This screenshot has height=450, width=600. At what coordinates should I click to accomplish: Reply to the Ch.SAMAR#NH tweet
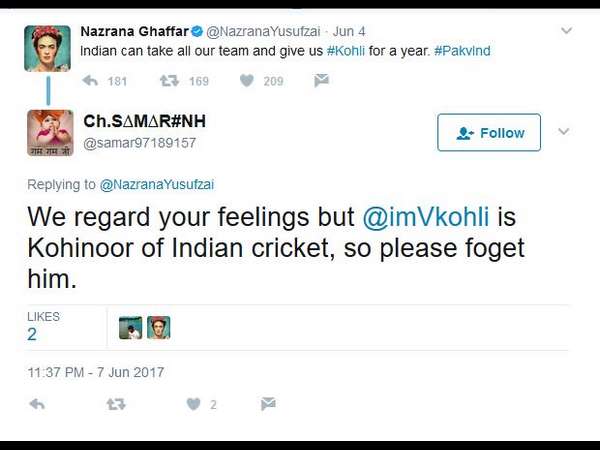click(37, 404)
